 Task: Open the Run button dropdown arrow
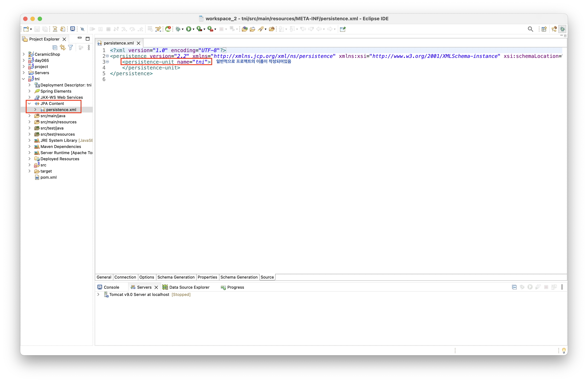point(194,29)
